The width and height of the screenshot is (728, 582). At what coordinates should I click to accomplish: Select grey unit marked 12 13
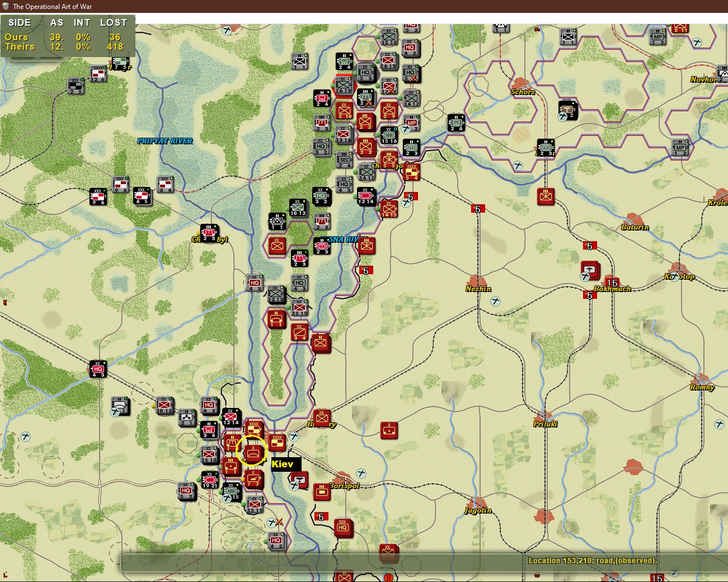276,294
